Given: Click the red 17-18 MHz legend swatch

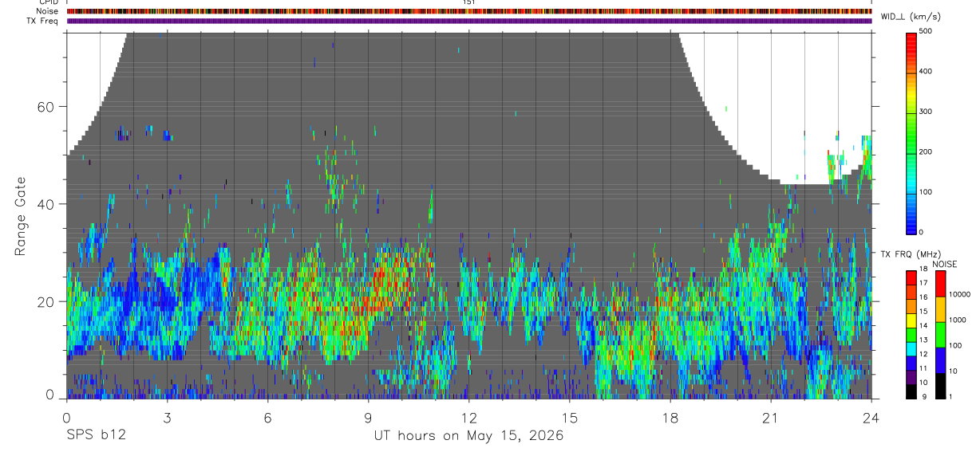Looking at the screenshot, I should [911, 278].
